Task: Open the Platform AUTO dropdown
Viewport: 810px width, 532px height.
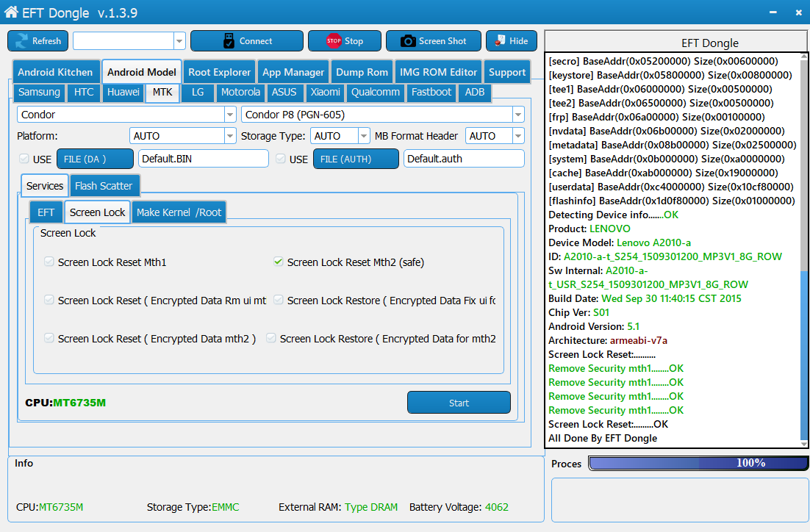Action: pyautogui.click(x=230, y=136)
